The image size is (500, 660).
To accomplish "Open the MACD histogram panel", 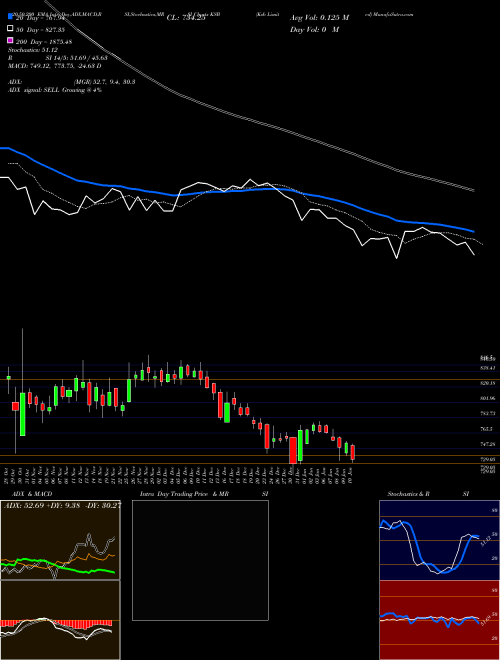I will tap(60, 620).
